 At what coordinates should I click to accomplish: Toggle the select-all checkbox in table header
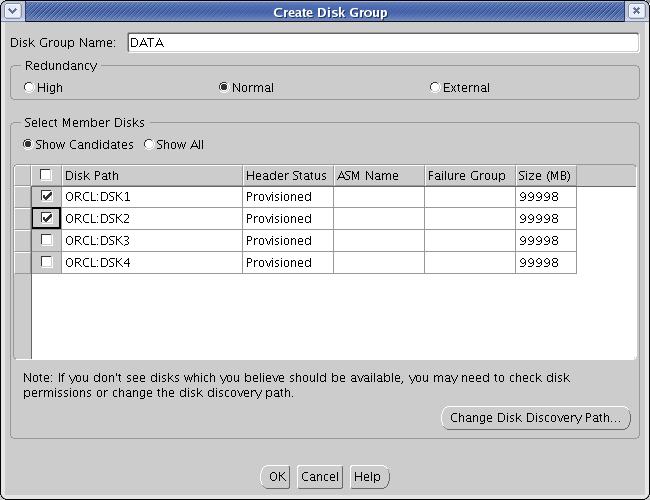(x=46, y=176)
